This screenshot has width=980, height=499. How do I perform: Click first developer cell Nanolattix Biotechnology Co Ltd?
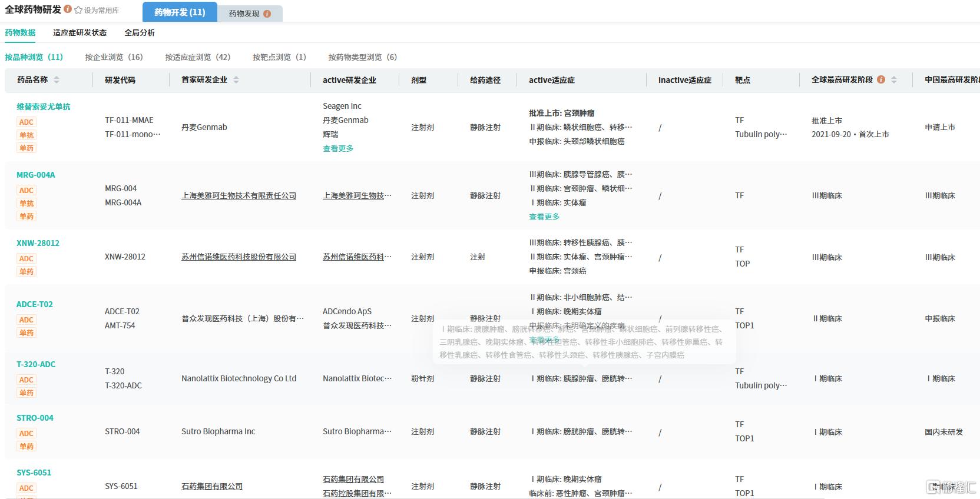click(x=239, y=378)
